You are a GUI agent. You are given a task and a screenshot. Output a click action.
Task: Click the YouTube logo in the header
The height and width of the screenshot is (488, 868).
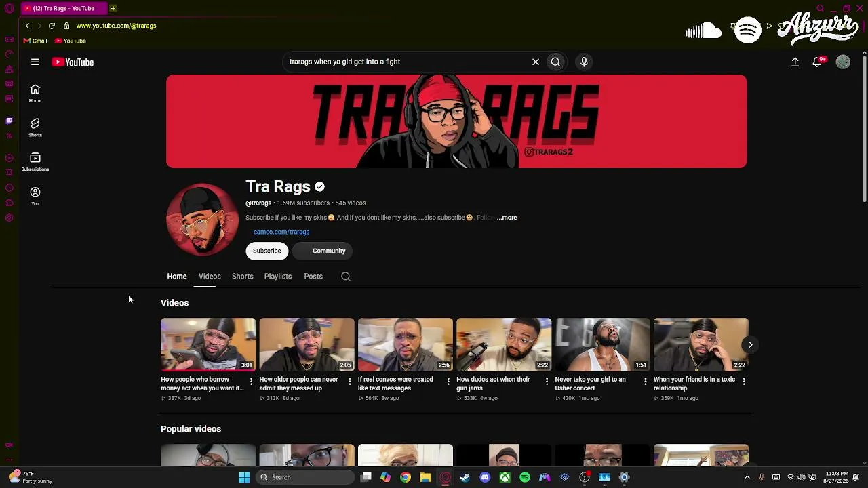pos(73,62)
